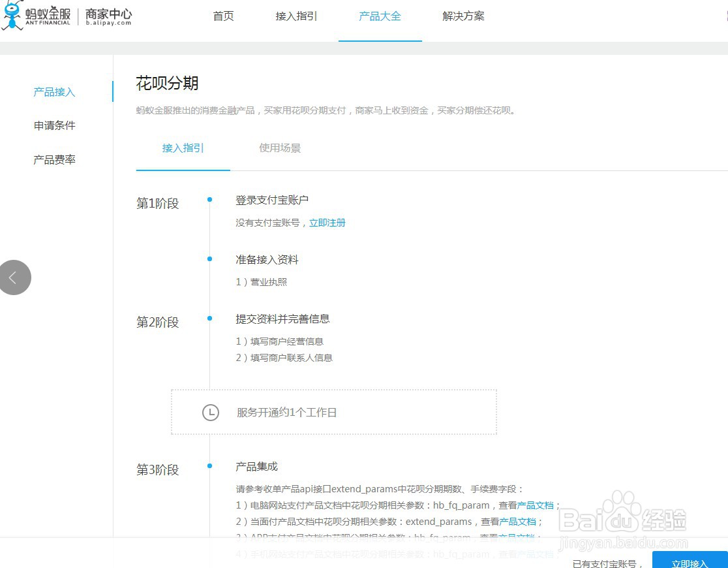The width and height of the screenshot is (728, 568).
Task: Click the 登录支付宝账户 heading
Action: (272, 200)
